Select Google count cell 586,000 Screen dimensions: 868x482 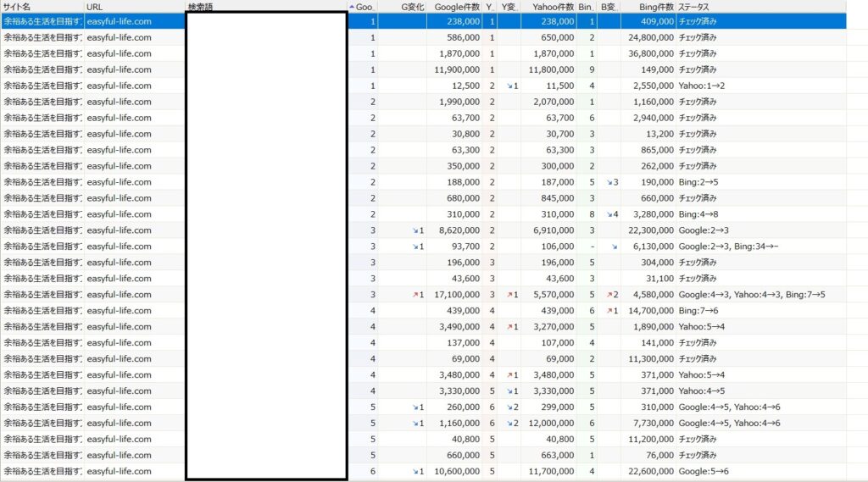coord(464,37)
